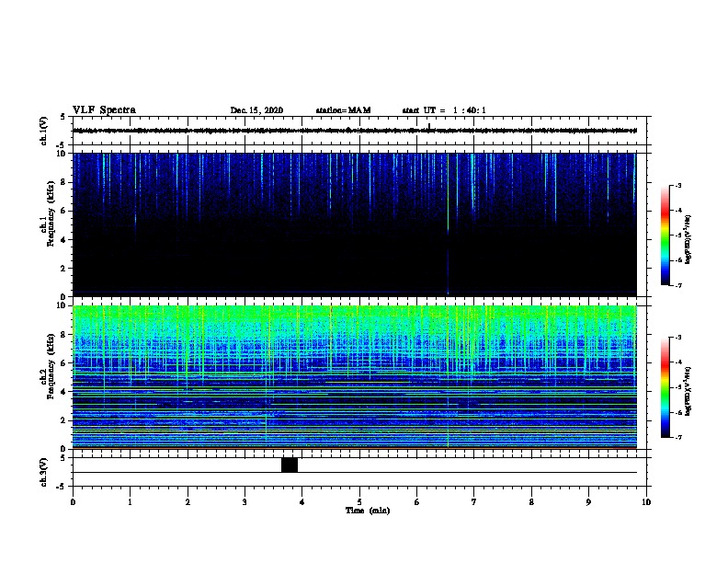Click the "-7" label on ch.2 colorbar

coord(678,438)
